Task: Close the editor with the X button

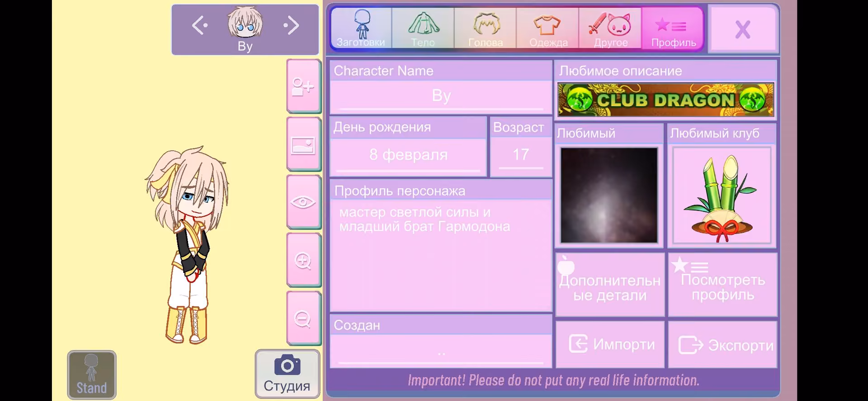Action: point(743,29)
